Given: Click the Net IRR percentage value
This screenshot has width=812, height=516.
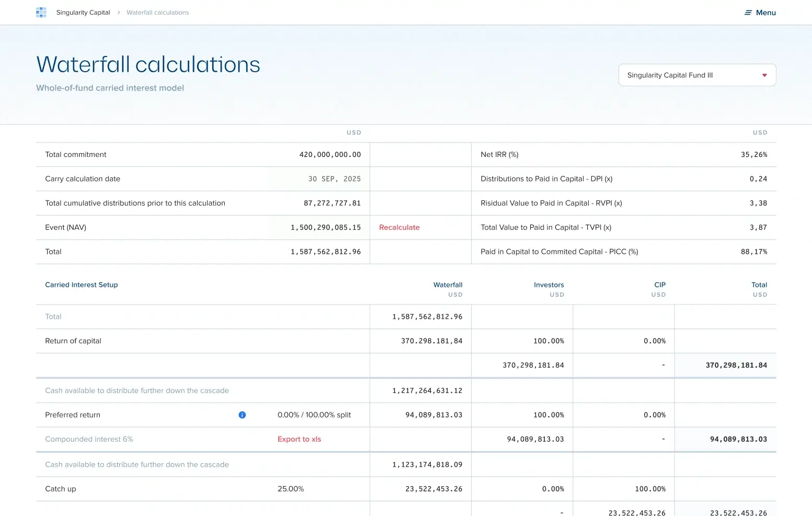Looking at the screenshot, I should (x=753, y=155).
